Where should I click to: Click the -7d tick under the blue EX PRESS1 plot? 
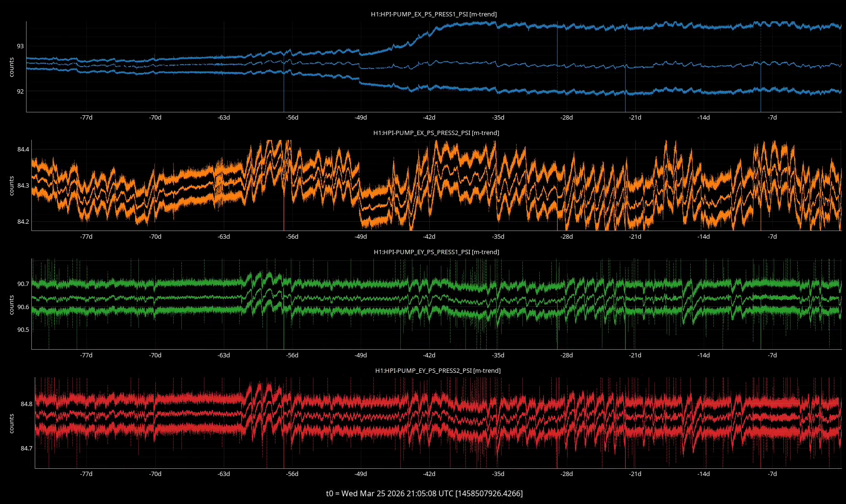(x=773, y=118)
